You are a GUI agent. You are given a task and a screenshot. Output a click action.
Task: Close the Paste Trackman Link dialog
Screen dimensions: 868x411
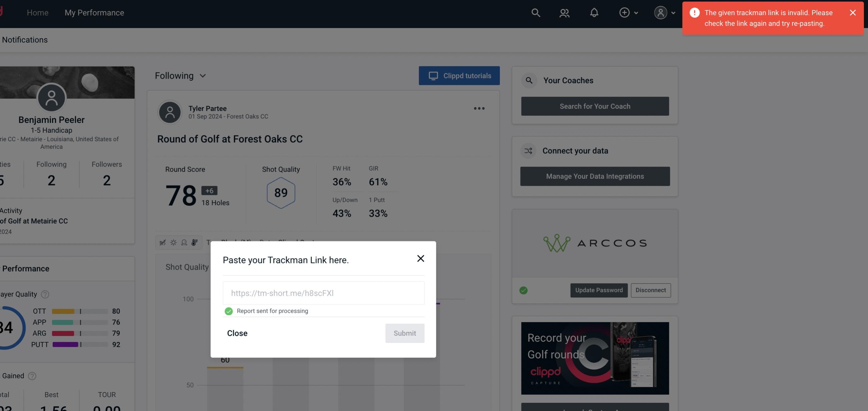click(x=420, y=258)
